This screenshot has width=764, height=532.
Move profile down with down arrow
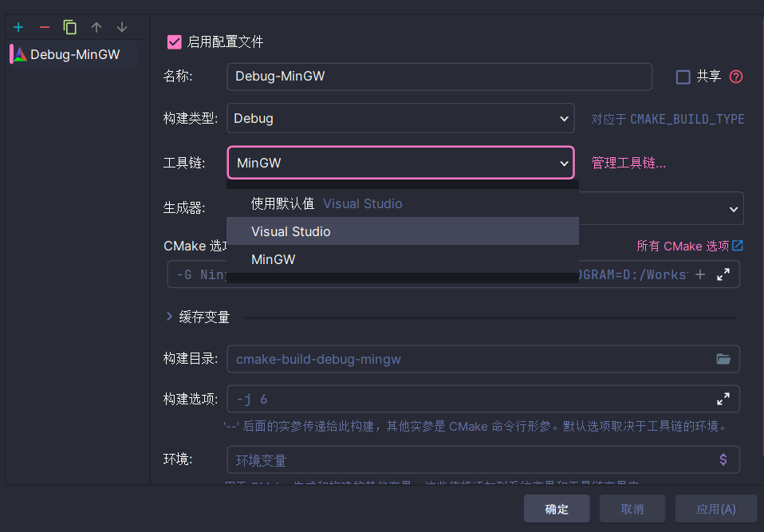122,27
